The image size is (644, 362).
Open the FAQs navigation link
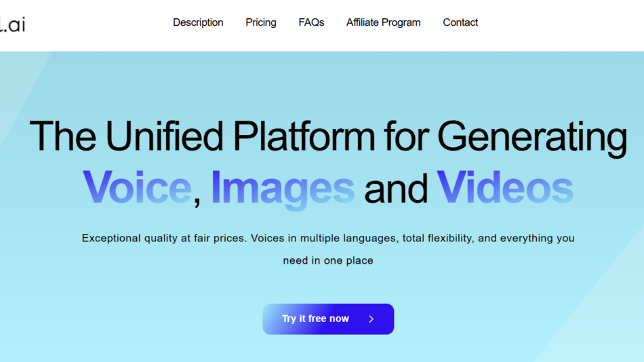click(311, 22)
